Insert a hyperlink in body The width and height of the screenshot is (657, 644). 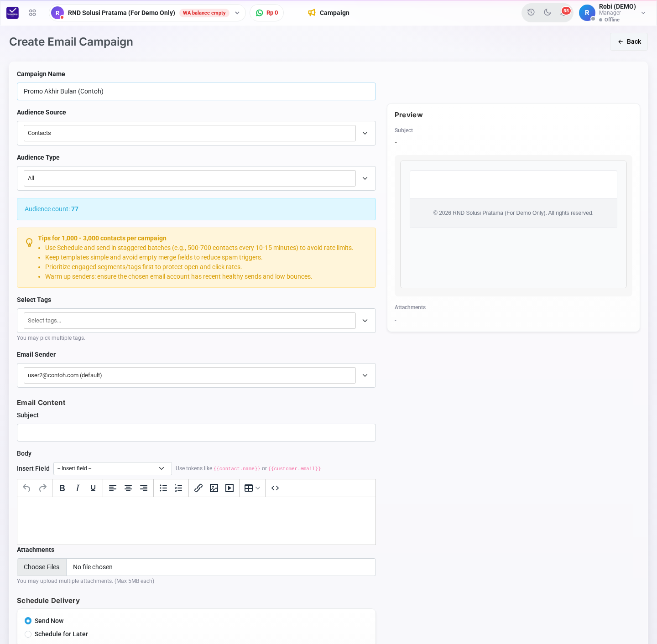coord(198,488)
